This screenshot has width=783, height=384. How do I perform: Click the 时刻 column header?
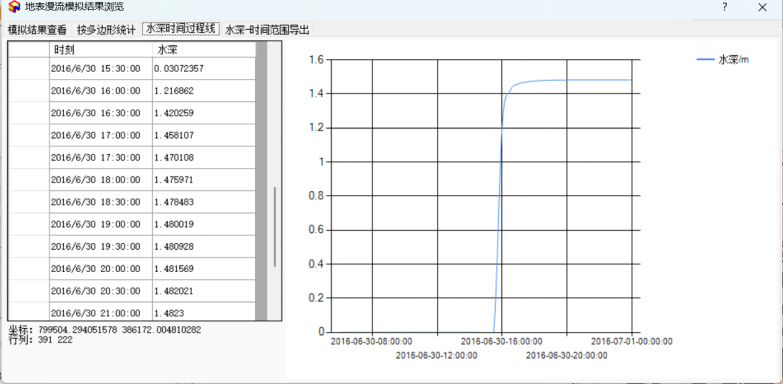tap(101, 49)
